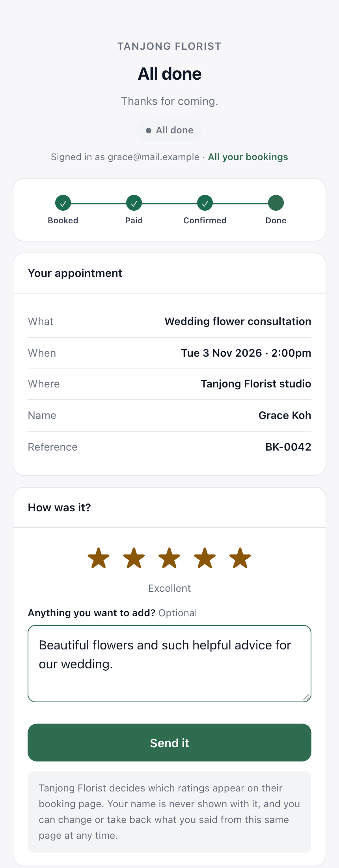The image size is (339, 868).
Task: Focus the optional comment text area
Action: (169, 664)
